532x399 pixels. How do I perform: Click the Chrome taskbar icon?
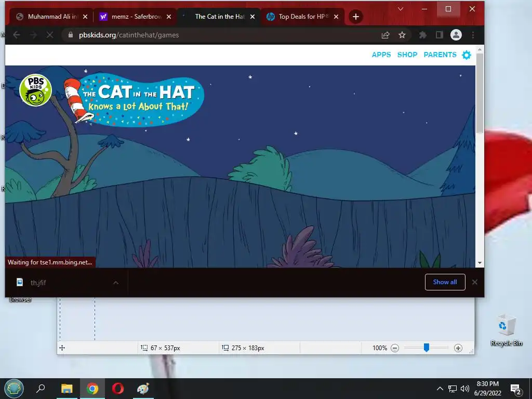92,389
